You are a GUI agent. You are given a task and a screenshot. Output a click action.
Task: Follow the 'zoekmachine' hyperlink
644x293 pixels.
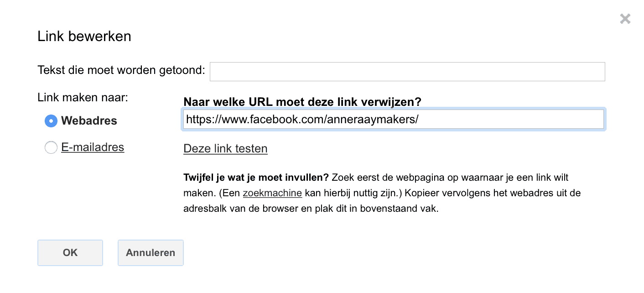tap(272, 193)
